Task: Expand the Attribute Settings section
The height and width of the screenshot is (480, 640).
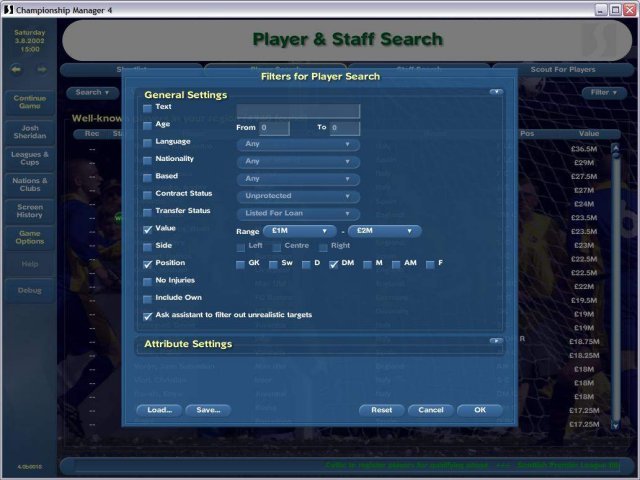Action: tap(495, 342)
